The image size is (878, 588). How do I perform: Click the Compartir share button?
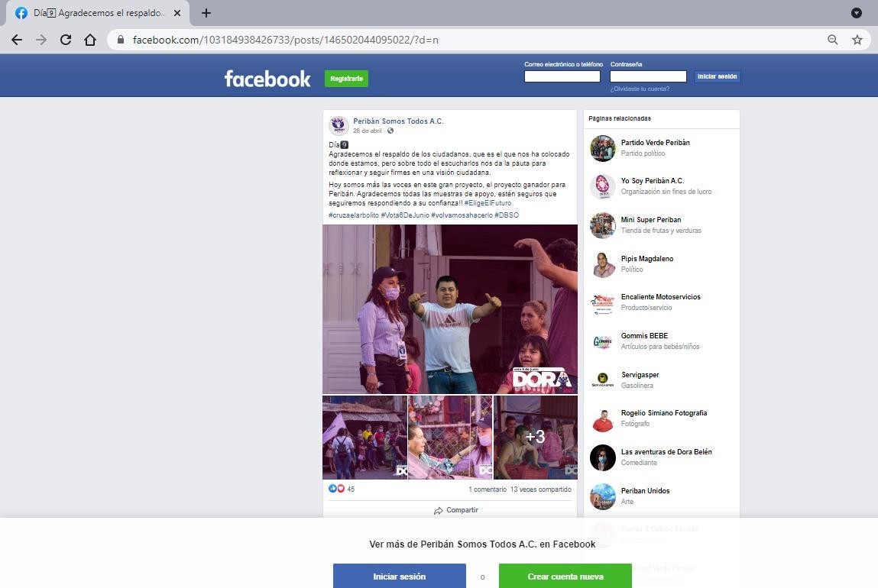click(x=456, y=510)
